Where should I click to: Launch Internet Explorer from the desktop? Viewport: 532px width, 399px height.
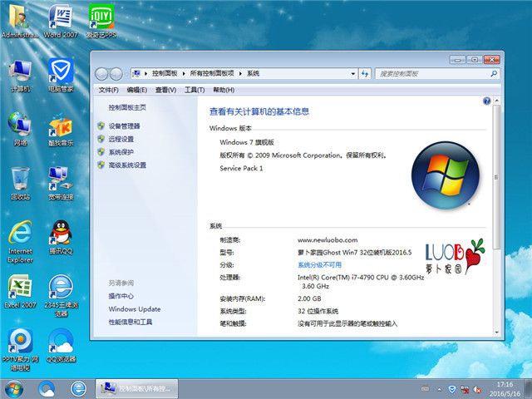click(x=20, y=242)
